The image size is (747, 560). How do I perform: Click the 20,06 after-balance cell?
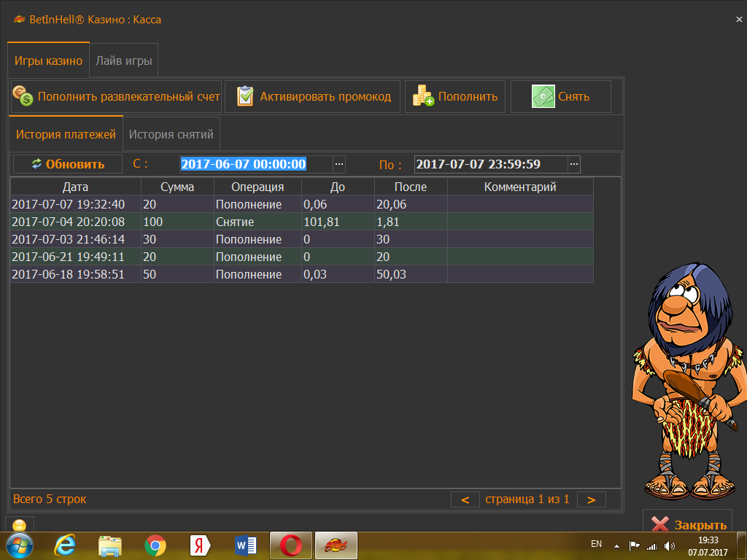(x=411, y=204)
